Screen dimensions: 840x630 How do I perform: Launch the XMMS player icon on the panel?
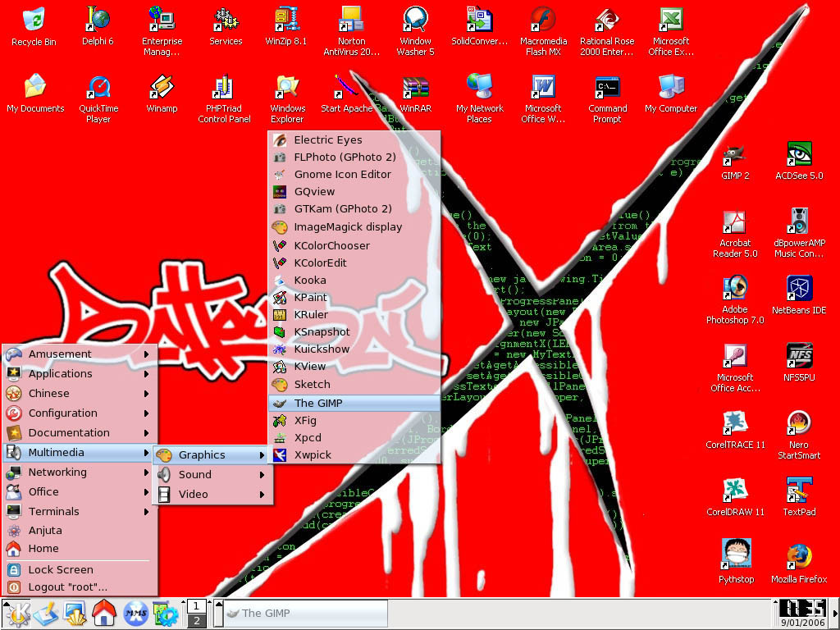(x=135, y=614)
